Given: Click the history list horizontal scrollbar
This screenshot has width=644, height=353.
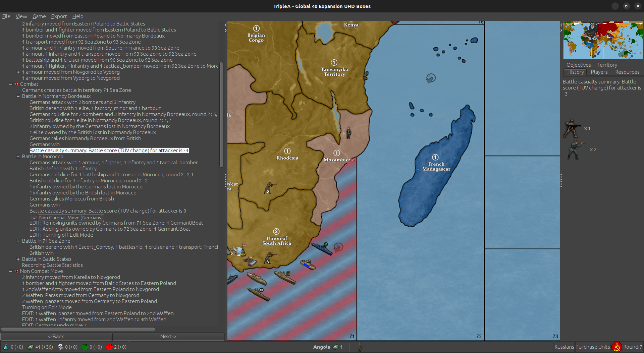Looking at the screenshot, I should click(x=78, y=329).
